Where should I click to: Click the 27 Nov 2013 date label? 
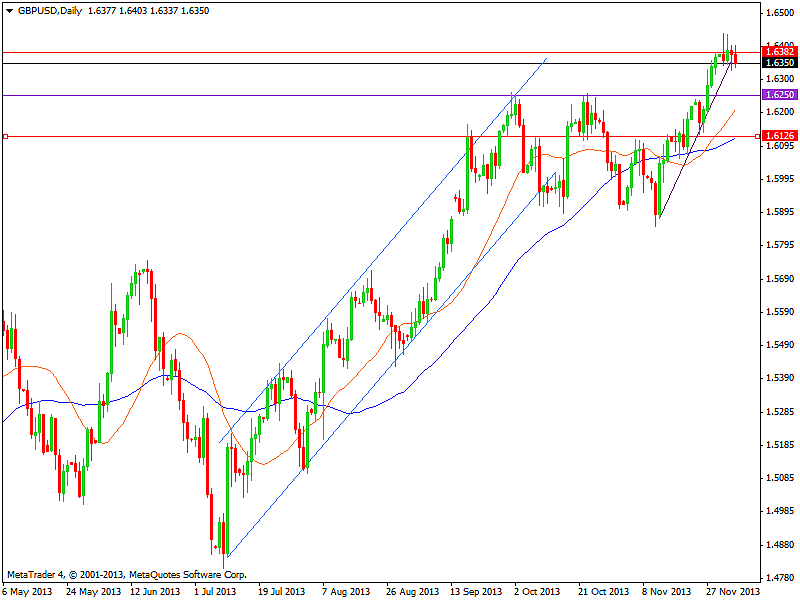[732, 591]
